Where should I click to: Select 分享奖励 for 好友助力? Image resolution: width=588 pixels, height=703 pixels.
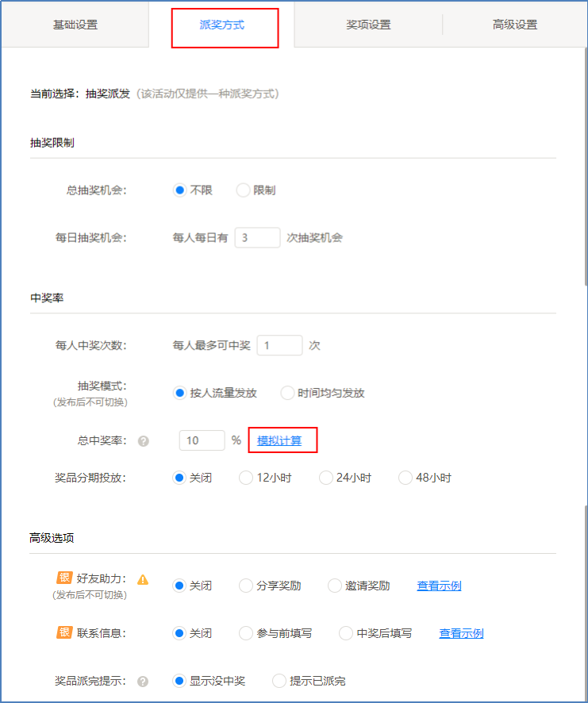pos(246,586)
